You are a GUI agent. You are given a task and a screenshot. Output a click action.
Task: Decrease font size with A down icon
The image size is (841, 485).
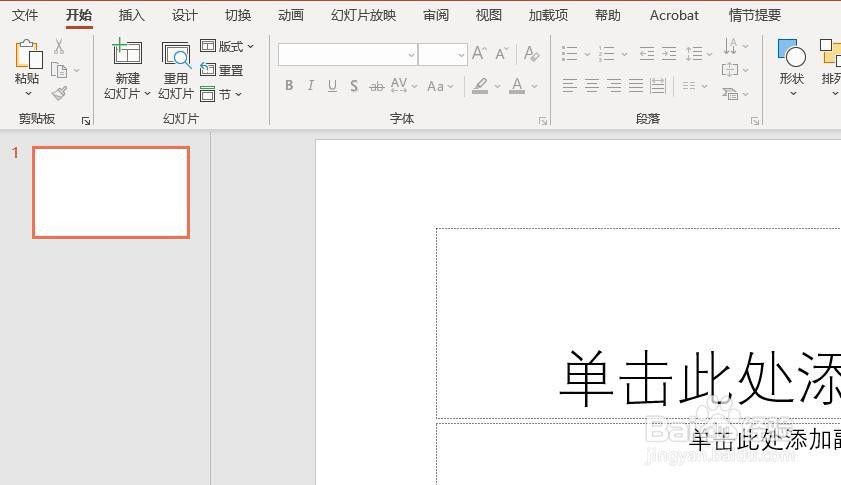point(501,53)
